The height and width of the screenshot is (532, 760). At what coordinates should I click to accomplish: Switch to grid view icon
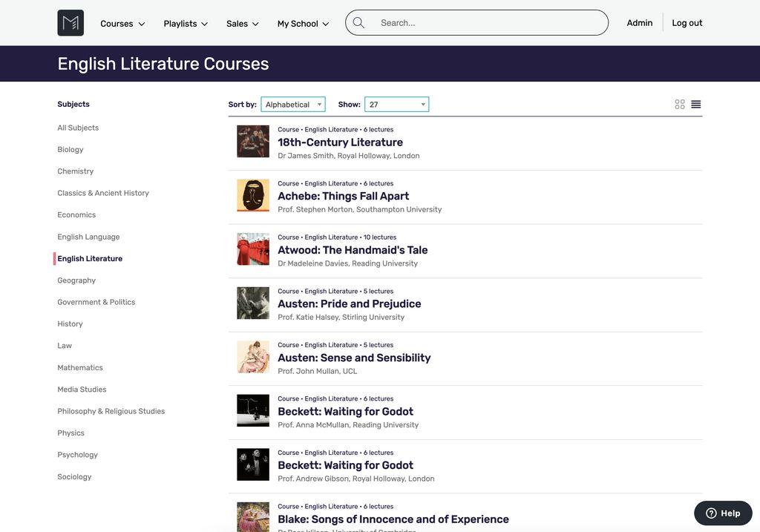[x=680, y=104]
